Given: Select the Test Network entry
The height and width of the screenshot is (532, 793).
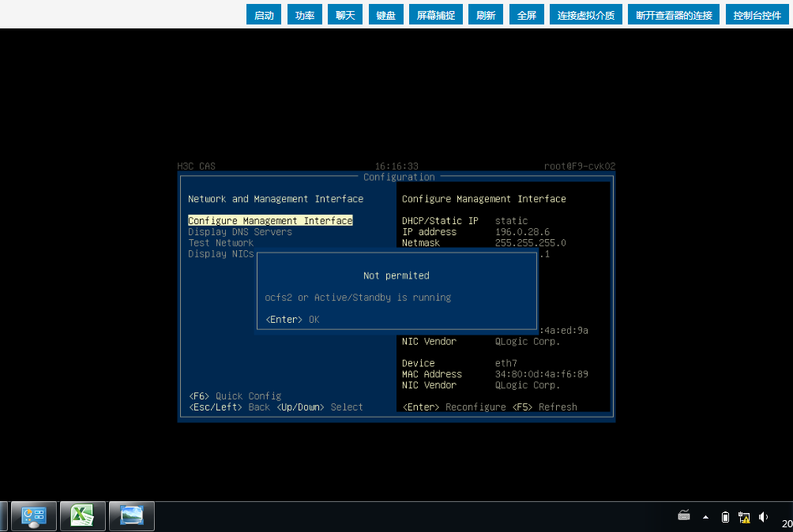Looking at the screenshot, I should point(220,243).
